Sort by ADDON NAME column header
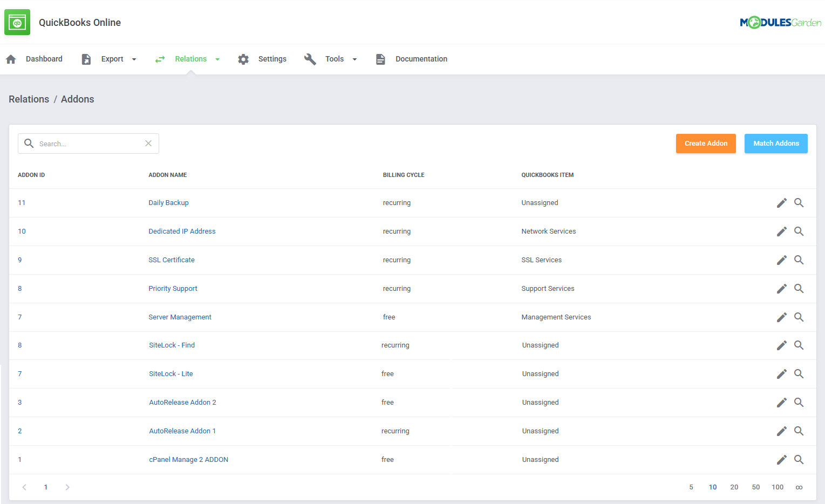The image size is (825, 504). click(x=168, y=175)
